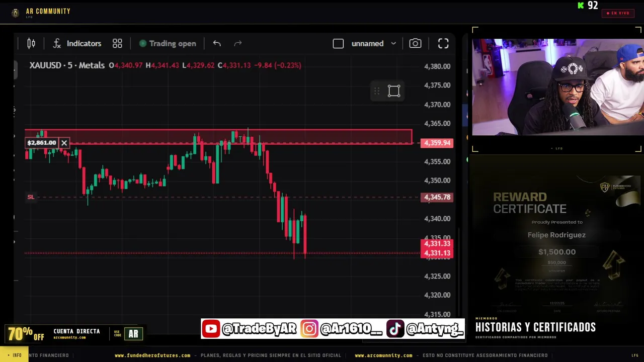The height and width of the screenshot is (362, 644).
Task: Click the 4,380.00 price scale value
Action: pyautogui.click(x=437, y=66)
